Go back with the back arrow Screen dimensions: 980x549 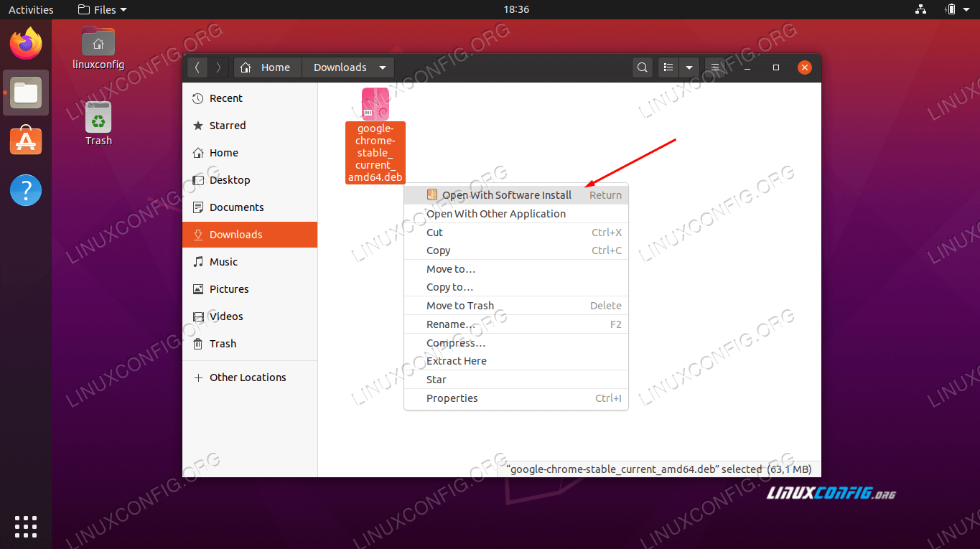click(x=197, y=67)
